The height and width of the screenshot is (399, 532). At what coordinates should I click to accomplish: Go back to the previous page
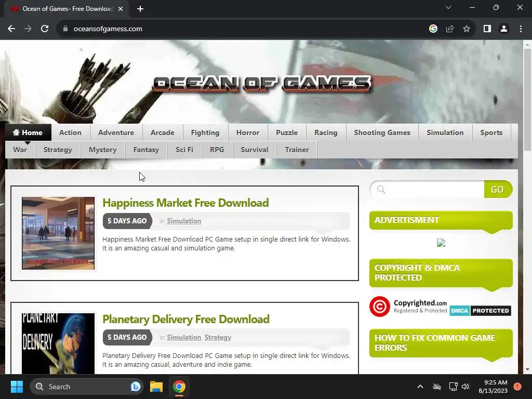pyautogui.click(x=11, y=29)
